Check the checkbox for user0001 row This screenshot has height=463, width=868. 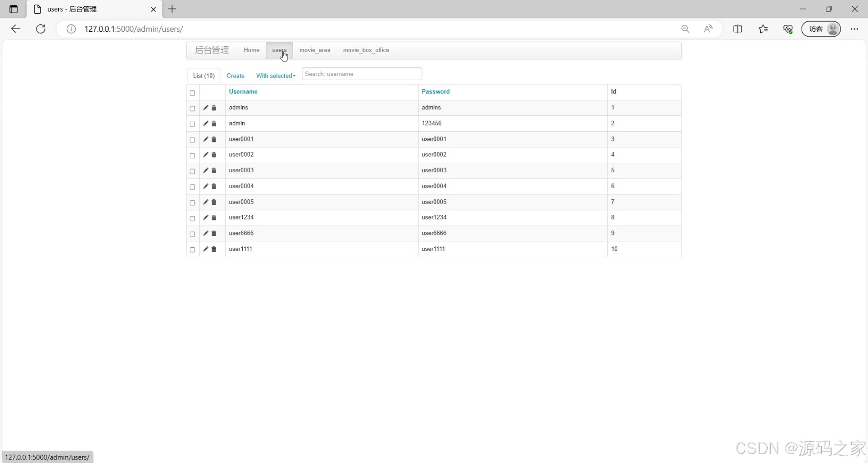click(193, 140)
